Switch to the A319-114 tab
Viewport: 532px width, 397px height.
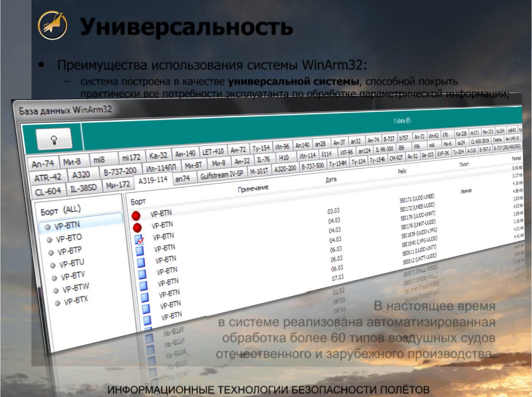click(x=153, y=180)
